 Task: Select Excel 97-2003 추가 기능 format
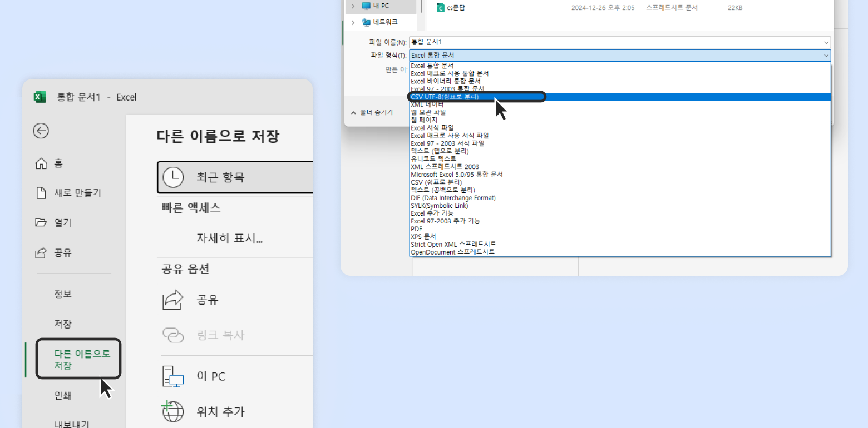620,221
